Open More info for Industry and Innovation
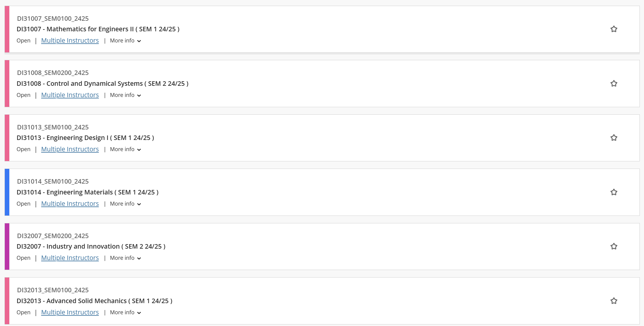Screen dimensions: 644x326 (125, 258)
